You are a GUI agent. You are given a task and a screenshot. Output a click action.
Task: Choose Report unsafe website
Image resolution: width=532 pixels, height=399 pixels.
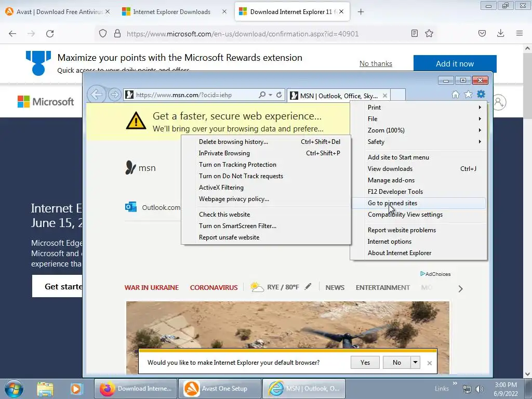(266, 237)
